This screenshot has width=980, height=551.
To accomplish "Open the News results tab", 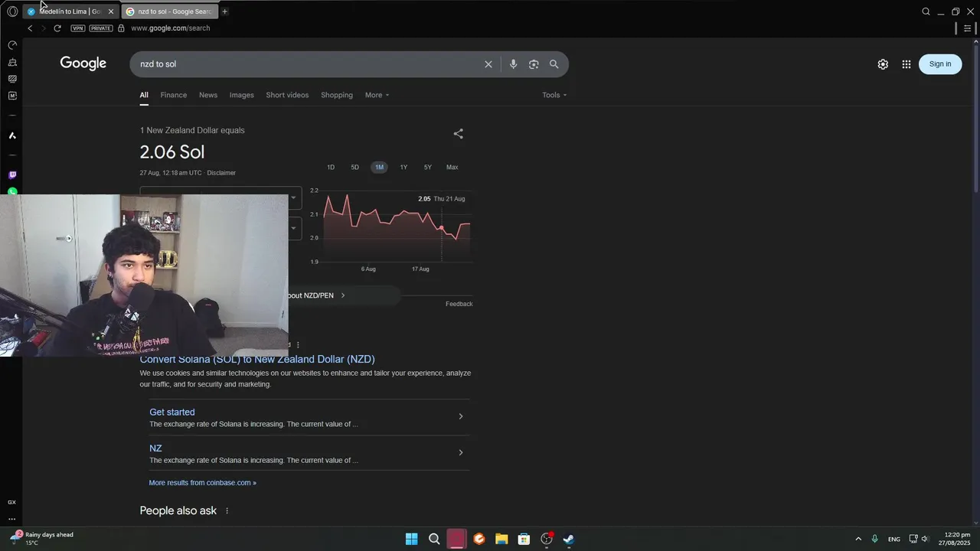I will 208,95.
